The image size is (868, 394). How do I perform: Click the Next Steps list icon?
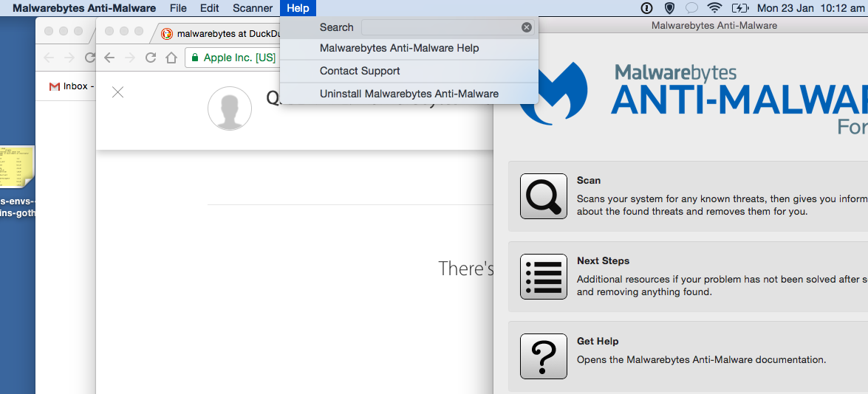pos(544,276)
